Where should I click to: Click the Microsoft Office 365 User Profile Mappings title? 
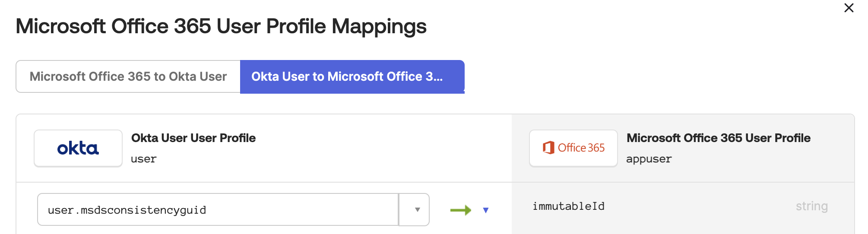[x=221, y=26]
